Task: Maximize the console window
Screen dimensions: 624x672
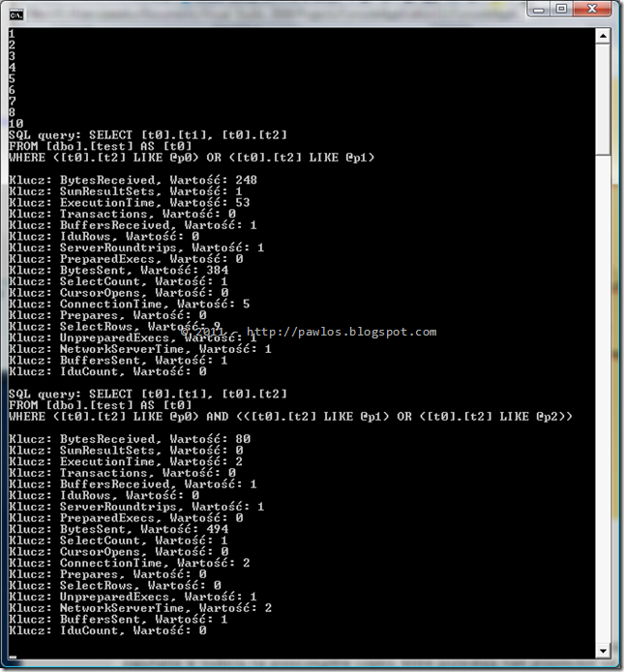Action: (x=561, y=9)
